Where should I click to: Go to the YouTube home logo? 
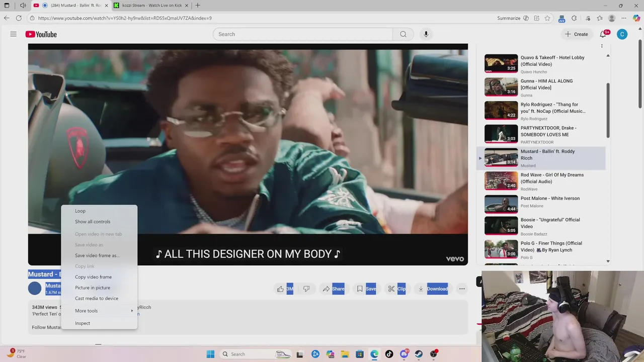pos(41,34)
